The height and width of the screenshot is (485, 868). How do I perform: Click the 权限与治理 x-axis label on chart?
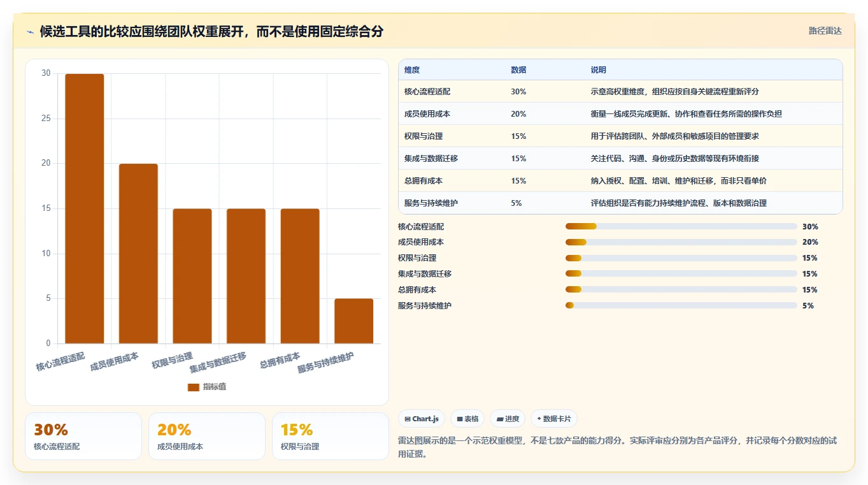click(x=172, y=360)
